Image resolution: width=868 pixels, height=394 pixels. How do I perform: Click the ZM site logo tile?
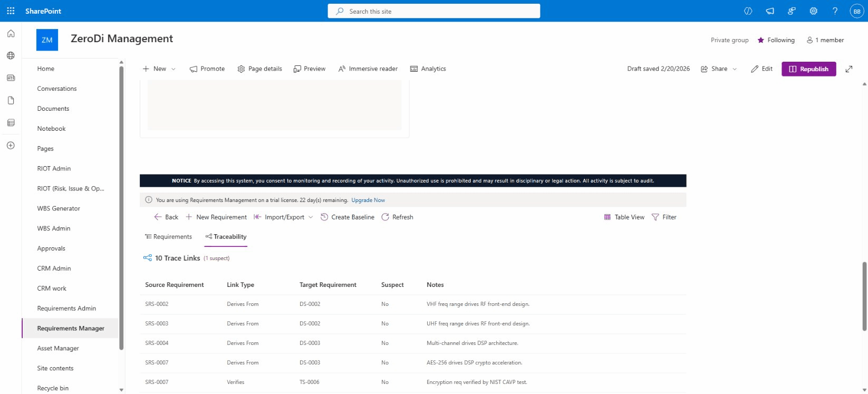47,40
